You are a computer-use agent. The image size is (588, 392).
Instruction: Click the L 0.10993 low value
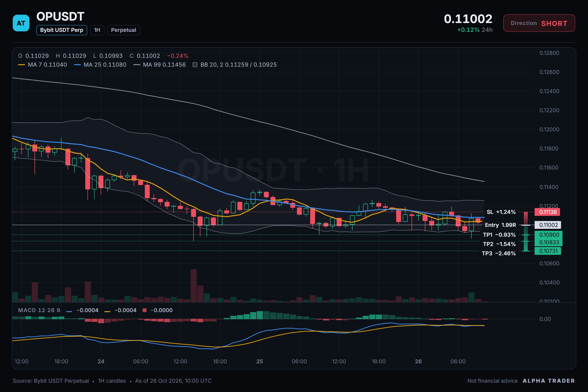point(108,56)
